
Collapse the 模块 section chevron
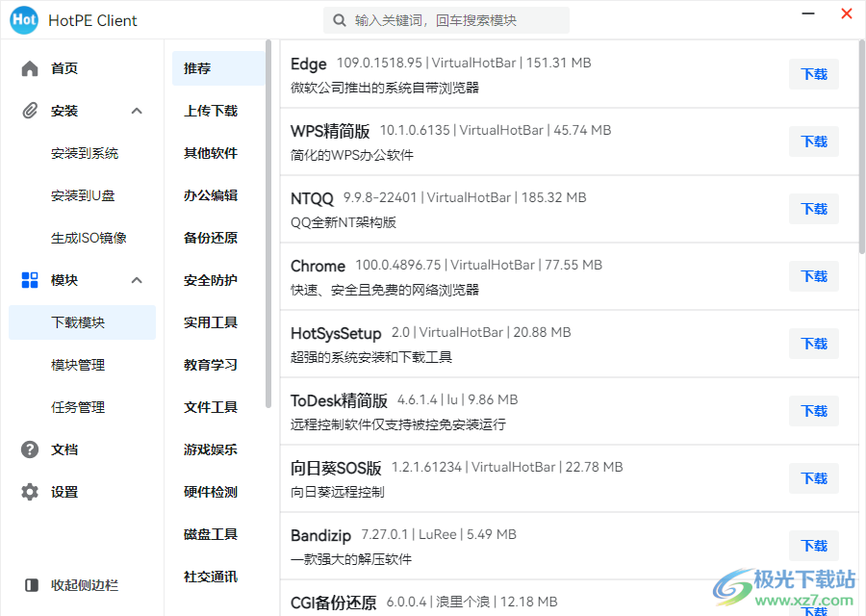pyautogui.click(x=137, y=280)
